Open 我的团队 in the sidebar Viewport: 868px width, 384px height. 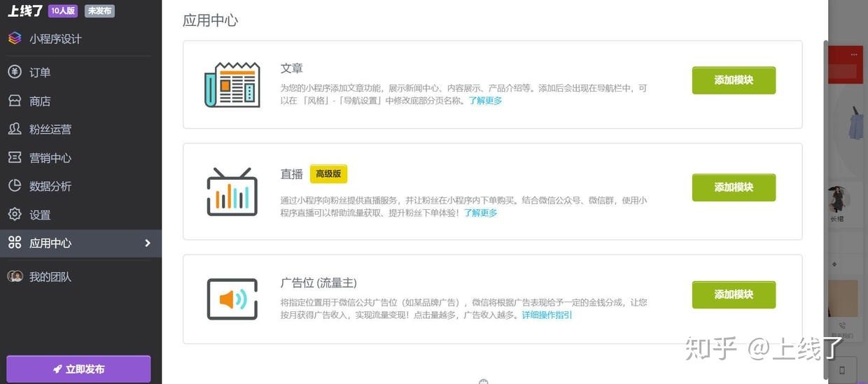[x=50, y=277]
